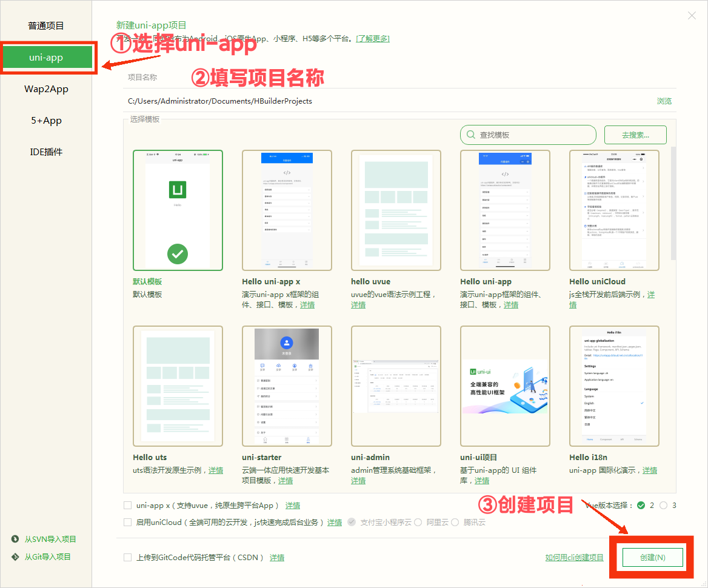Pick the uni-ui project template
The width and height of the screenshot is (708, 588).
[505, 386]
